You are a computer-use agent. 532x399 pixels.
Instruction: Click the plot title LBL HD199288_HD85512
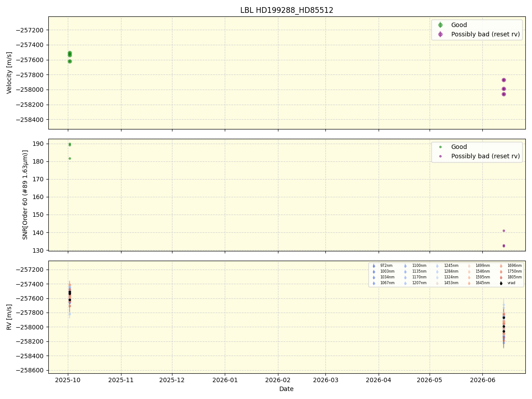pos(287,10)
